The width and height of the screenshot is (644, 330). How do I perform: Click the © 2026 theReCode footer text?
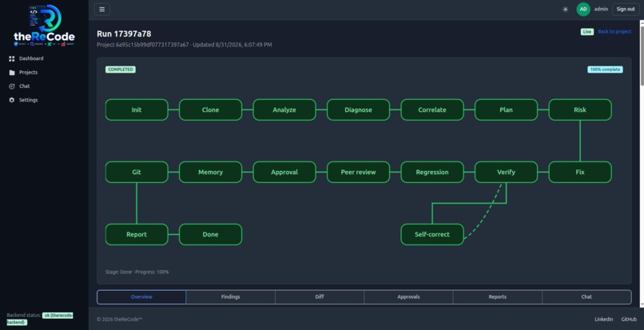pos(120,320)
